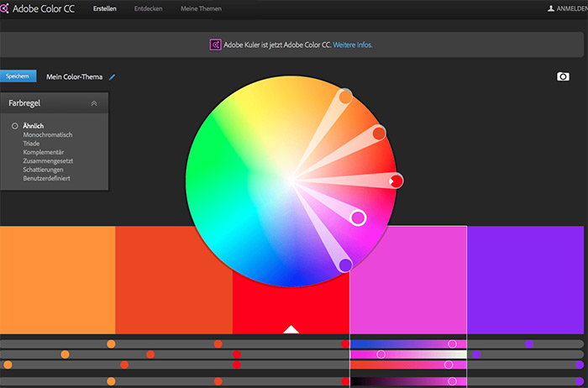
Task: Click the Mein Color-Thema name field
Action: (75, 77)
